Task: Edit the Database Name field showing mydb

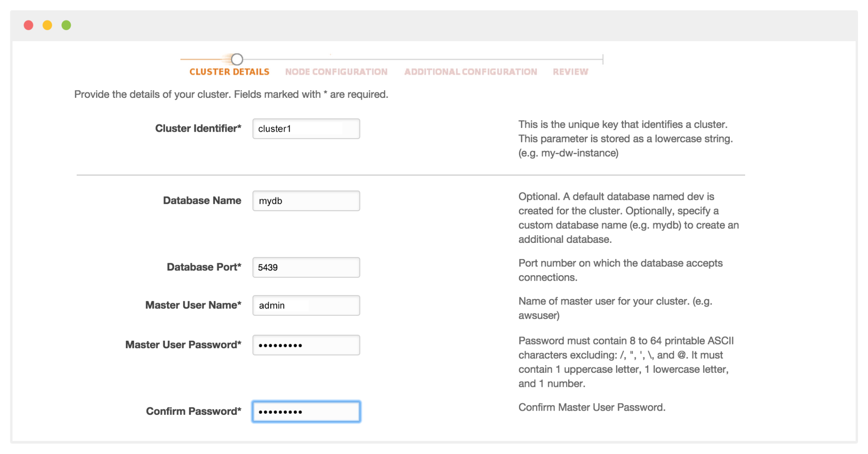Action: [x=306, y=200]
